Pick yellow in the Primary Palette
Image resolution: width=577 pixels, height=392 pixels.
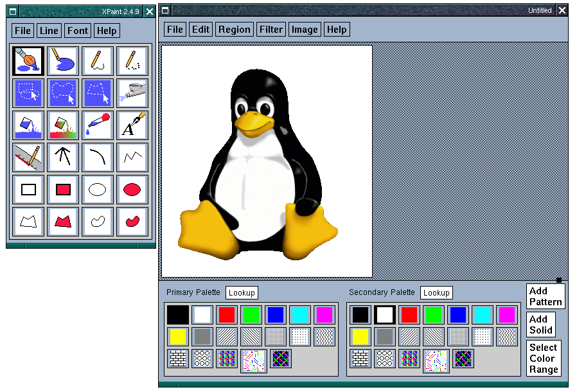pos(178,337)
